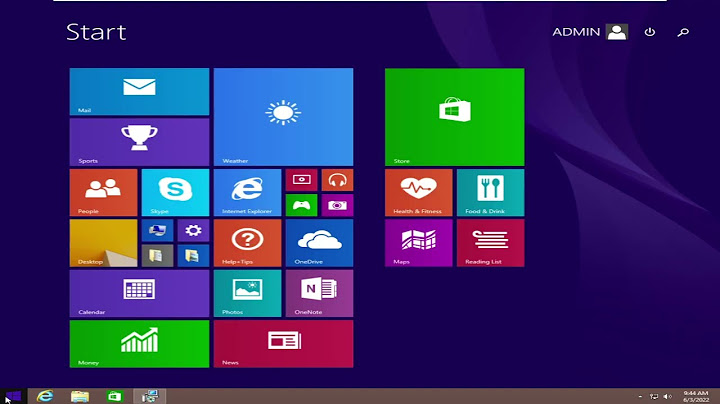The height and width of the screenshot is (404, 720).
Task: Open the power options button
Action: 650,32
